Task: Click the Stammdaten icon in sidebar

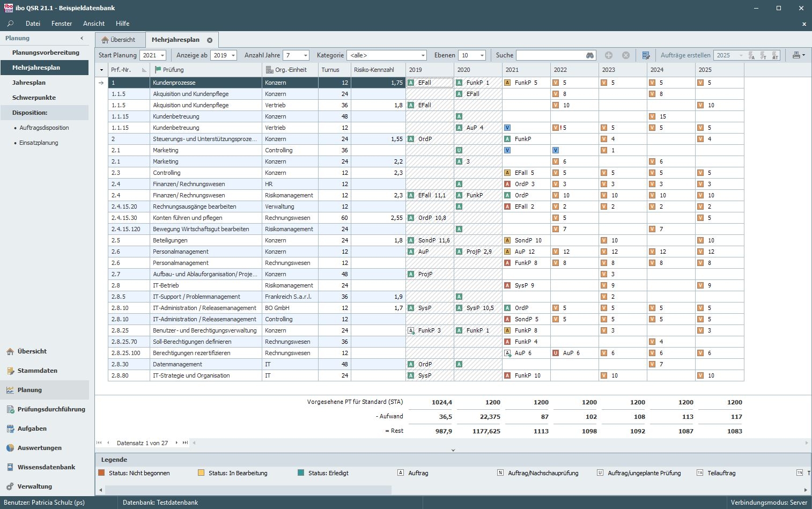Action: [x=10, y=371]
